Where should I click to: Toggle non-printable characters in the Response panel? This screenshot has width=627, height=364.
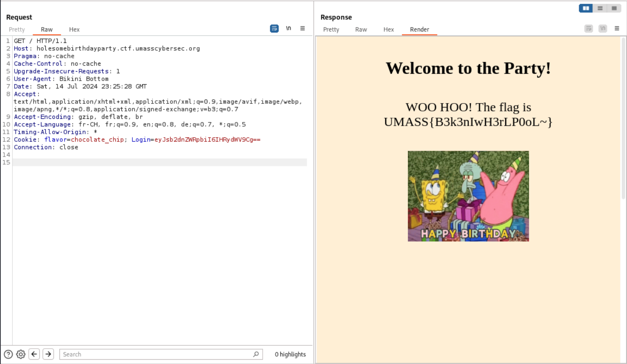coord(603,28)
